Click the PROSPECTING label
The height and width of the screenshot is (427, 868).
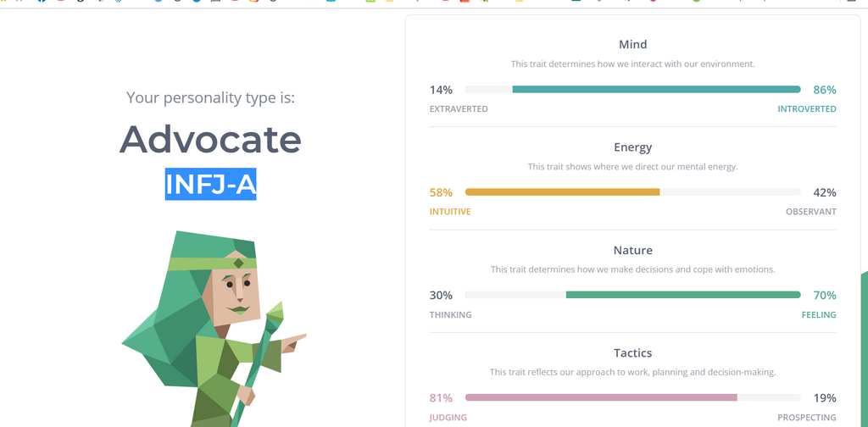807,418
